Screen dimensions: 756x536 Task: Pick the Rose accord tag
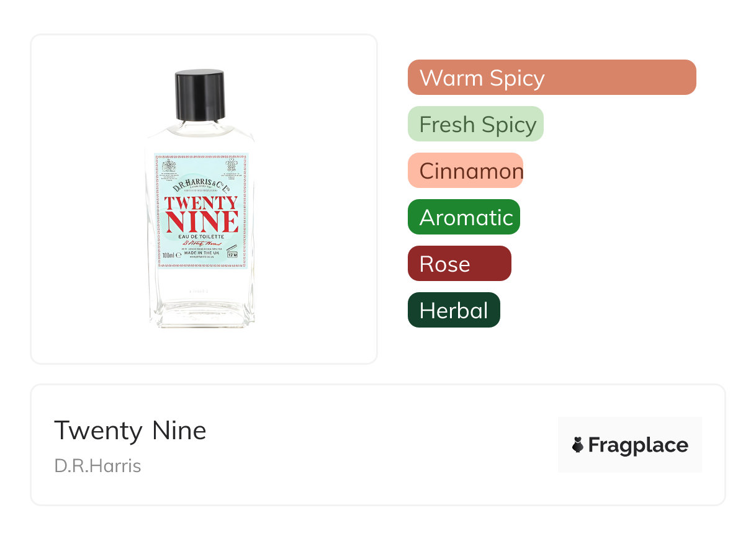pyautogui.click(x=459, y=264)
